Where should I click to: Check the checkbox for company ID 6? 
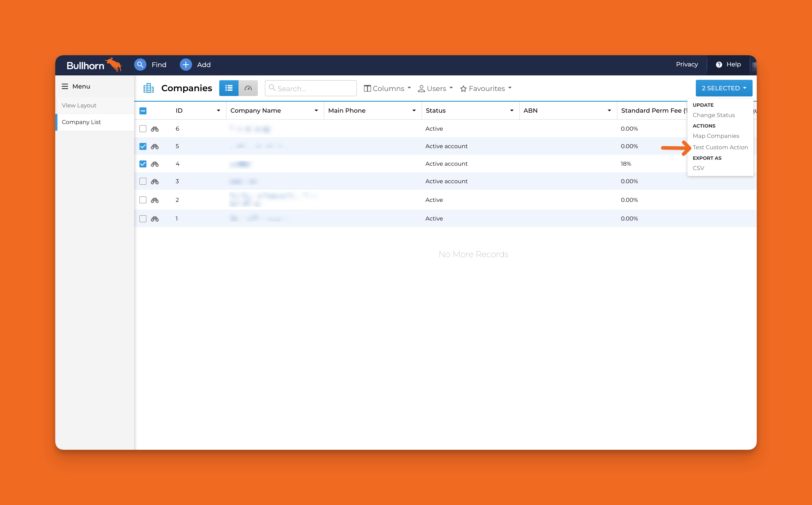[143, 129]
